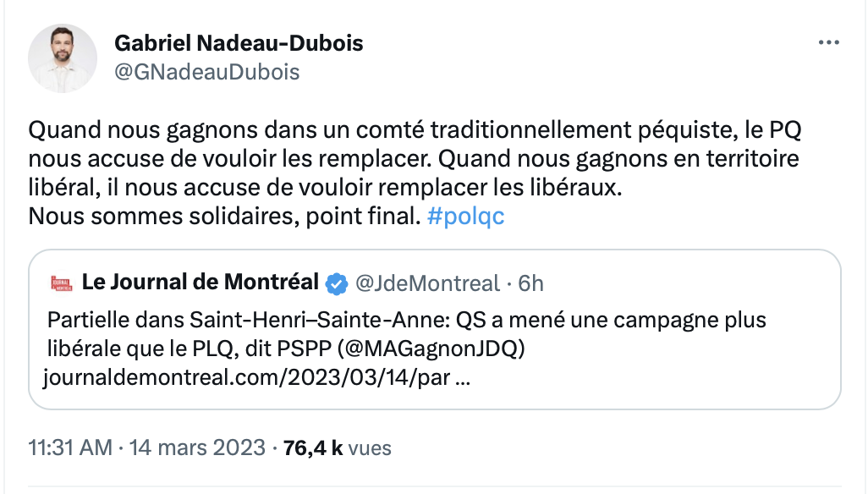Click the line "Nous sommes solidaires, point final."
Screen dimensions: 868x494
pyautogui.click(x=223, y=216)
